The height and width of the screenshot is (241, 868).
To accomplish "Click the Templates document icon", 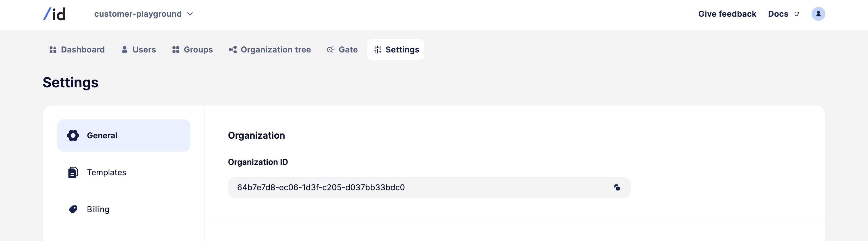I will [x=73, y=172].
